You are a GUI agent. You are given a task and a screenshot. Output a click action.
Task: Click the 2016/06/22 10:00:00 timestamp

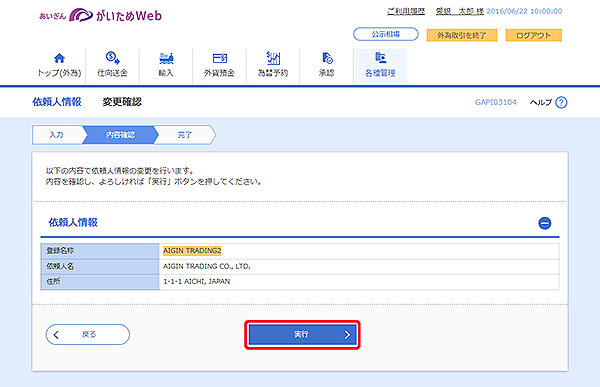(x=524, y=11)
